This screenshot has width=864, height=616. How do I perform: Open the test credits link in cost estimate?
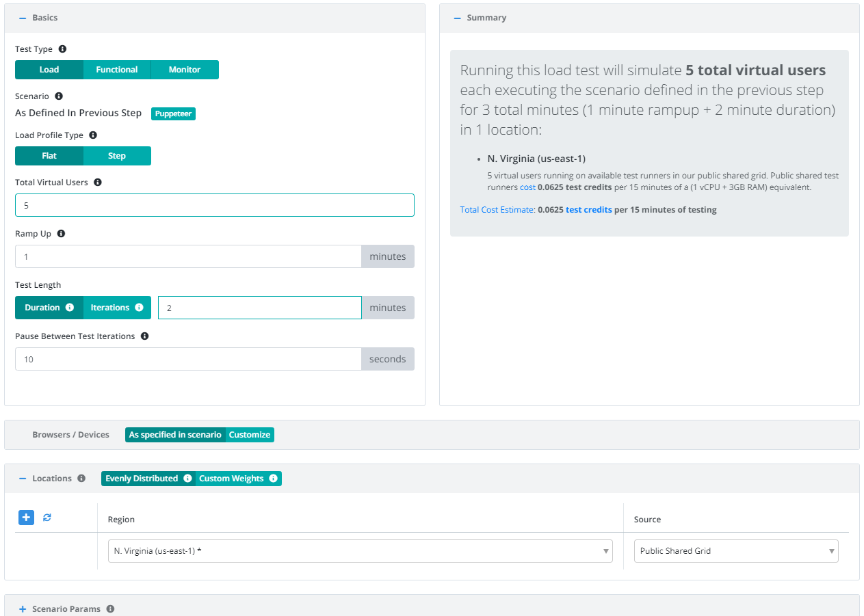point(588,210)
